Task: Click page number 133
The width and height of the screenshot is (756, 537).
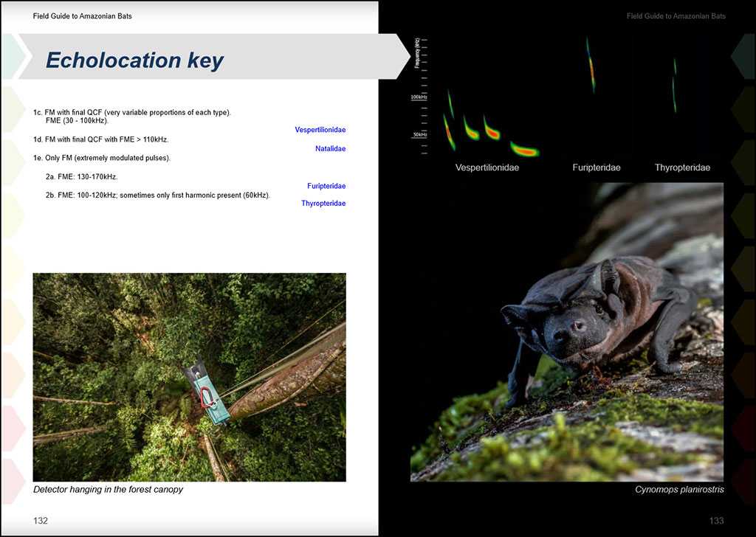Action: (716, 521)
